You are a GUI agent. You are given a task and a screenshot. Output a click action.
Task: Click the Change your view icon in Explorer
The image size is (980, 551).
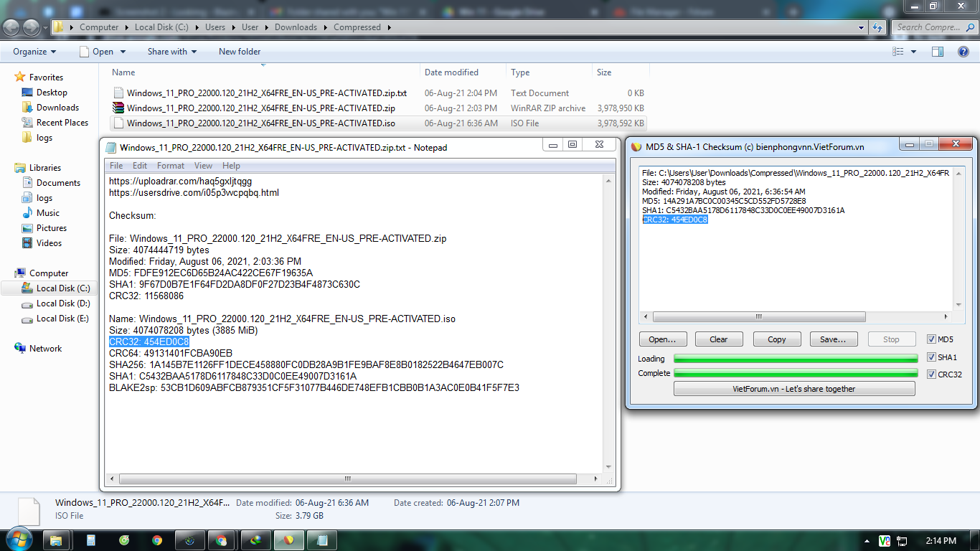tap(897, 52)
